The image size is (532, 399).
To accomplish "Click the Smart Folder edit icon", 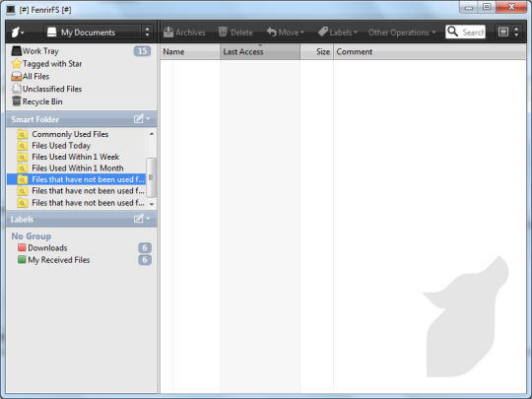I will tap(139, 119).
